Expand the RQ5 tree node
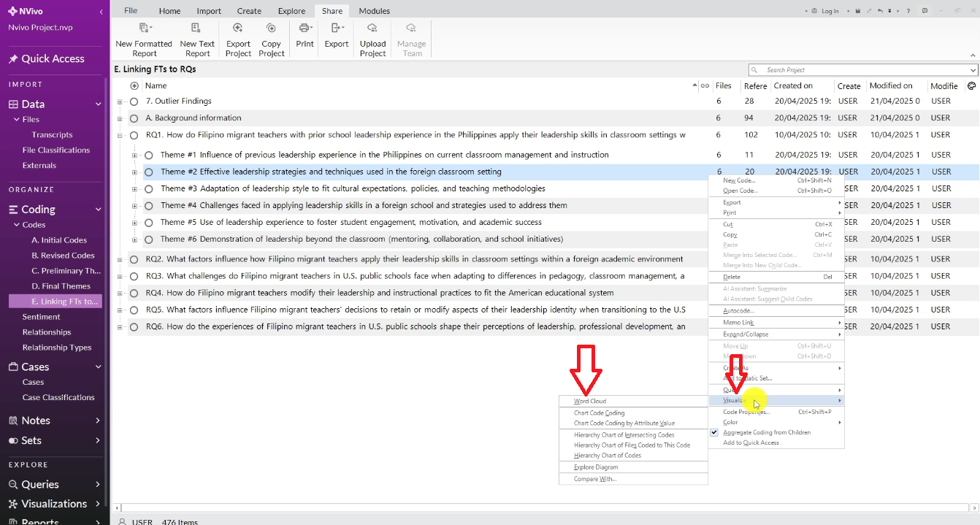The image size is (980, 525). pos(119,310)
